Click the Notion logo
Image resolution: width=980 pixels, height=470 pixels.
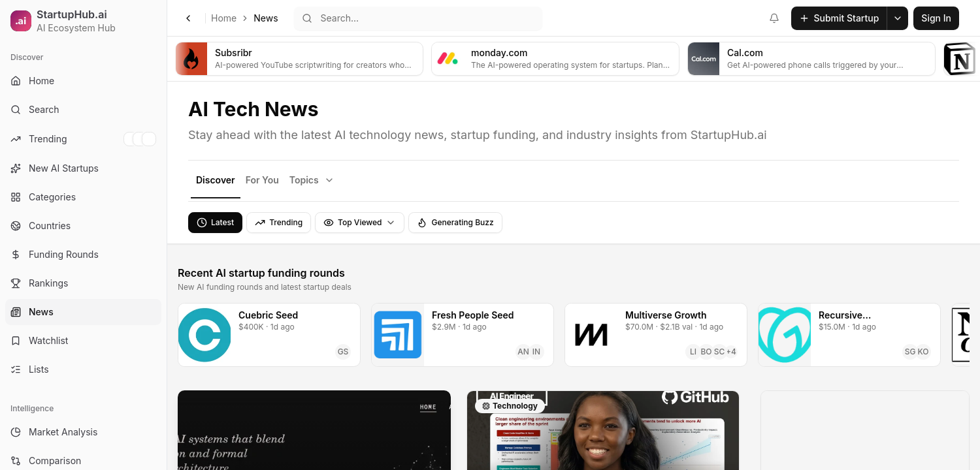(960, 59)
